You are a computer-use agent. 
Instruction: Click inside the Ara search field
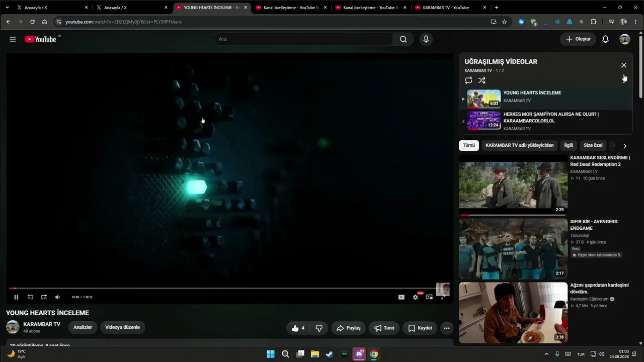[303, 39]
